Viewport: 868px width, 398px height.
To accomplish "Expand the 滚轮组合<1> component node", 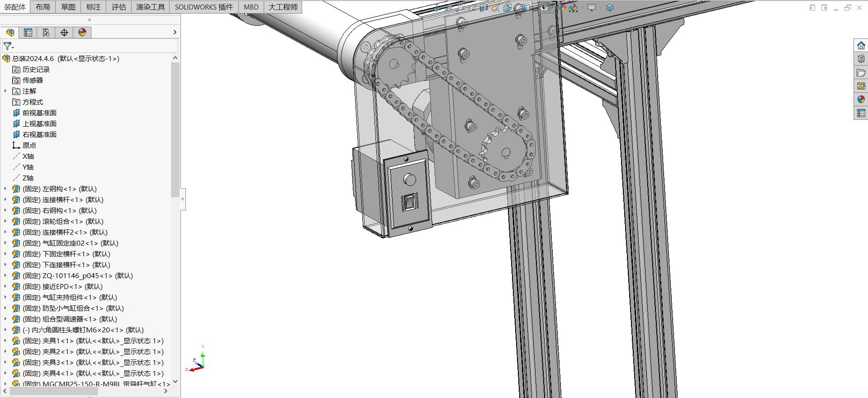I will 5,221.
